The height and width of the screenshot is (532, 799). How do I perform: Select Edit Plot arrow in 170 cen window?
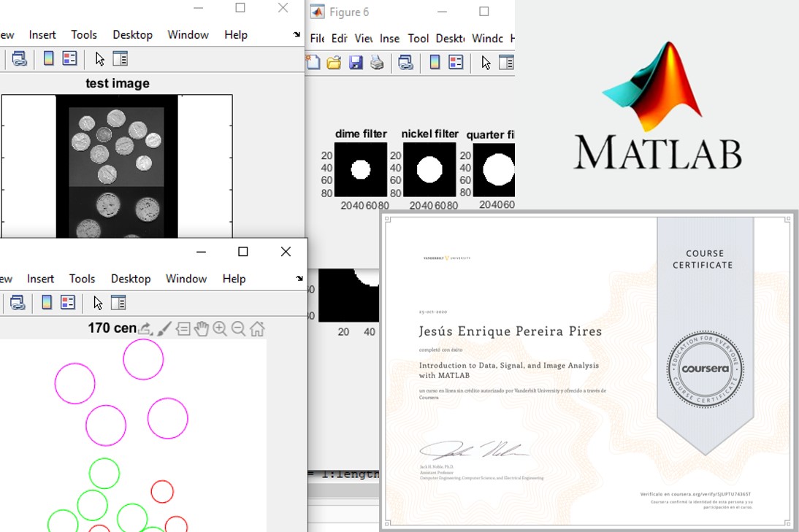point(98,303)
